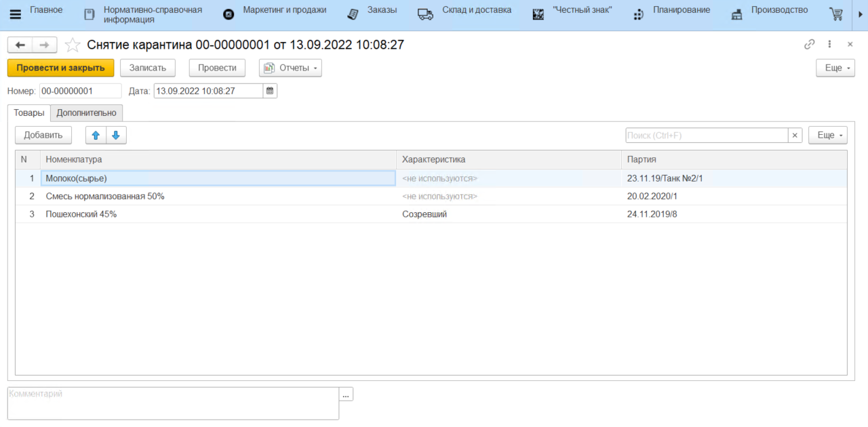Expand the Отчеты dropdown
868x427 pixels.
290,68
